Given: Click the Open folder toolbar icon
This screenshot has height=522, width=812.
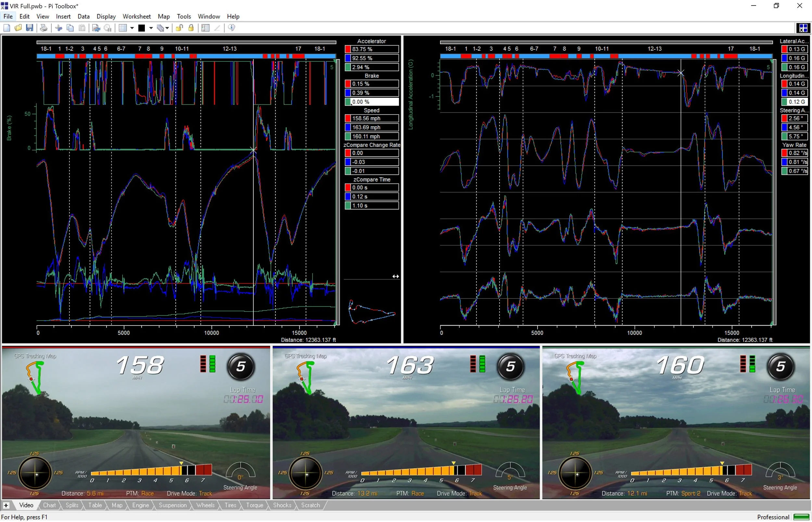Looking at the screenshot, I should click(x=18, y=28).
